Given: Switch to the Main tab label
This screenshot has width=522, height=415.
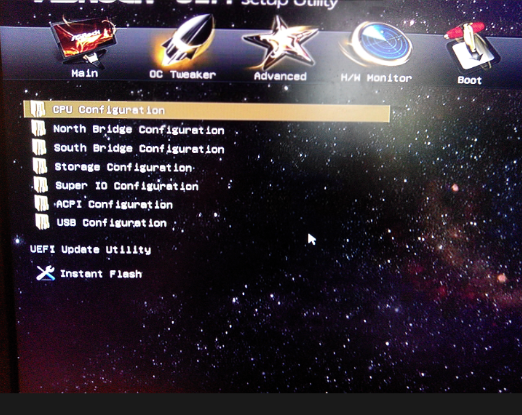Looking at the screenshot, I should (x=85, y=73).
